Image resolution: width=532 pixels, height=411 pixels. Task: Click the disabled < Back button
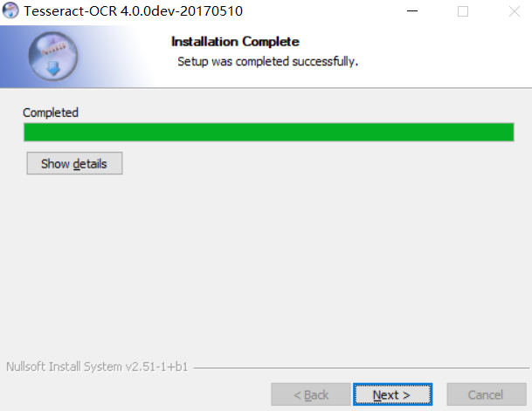pyautogui.click(x=311, y=394)
